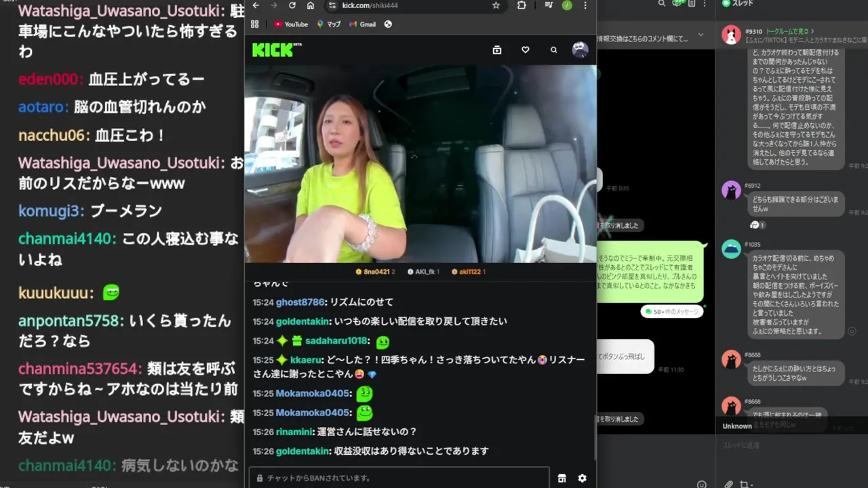Open the マップ bookmark
This screenshot has height=488, width=868.
(x=328, y=24)
